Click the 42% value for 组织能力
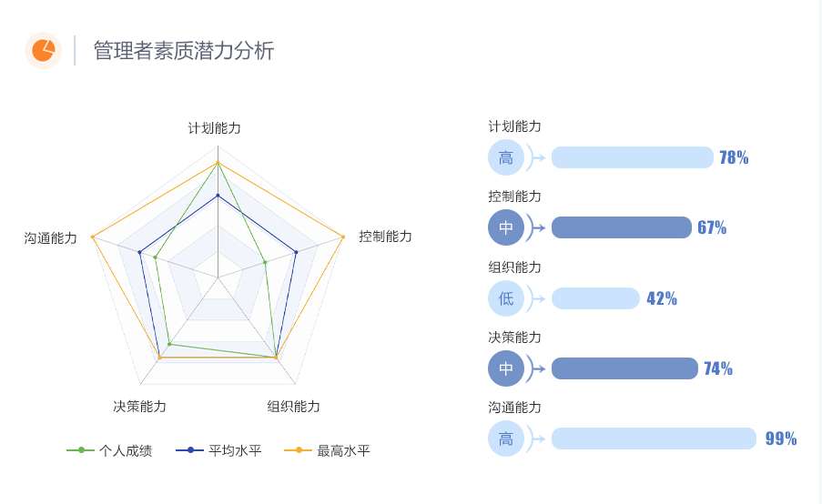This screenshot has width=822, height=504. (662, 298)
